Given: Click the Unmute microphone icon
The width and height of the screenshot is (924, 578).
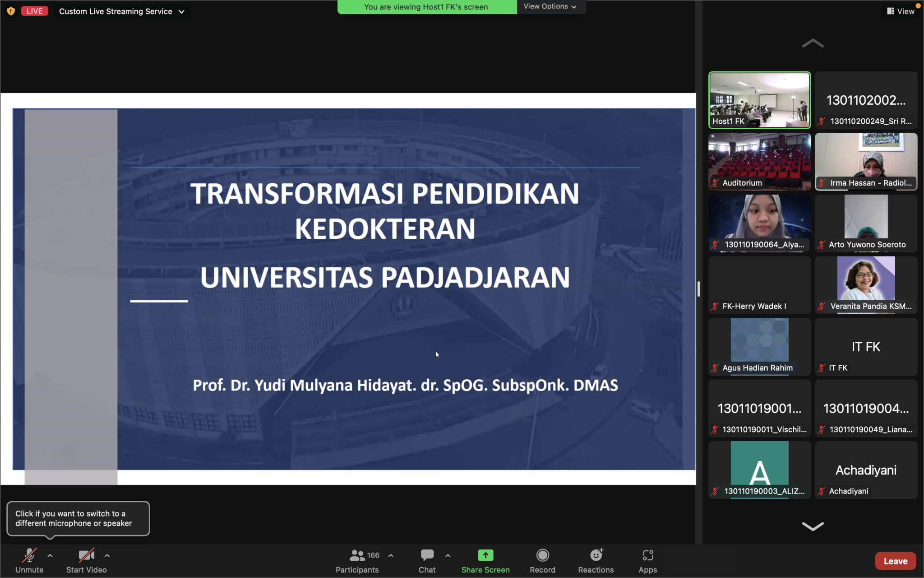Looking at the screenshot, I should pyautogui.click(x=30, y=555).
